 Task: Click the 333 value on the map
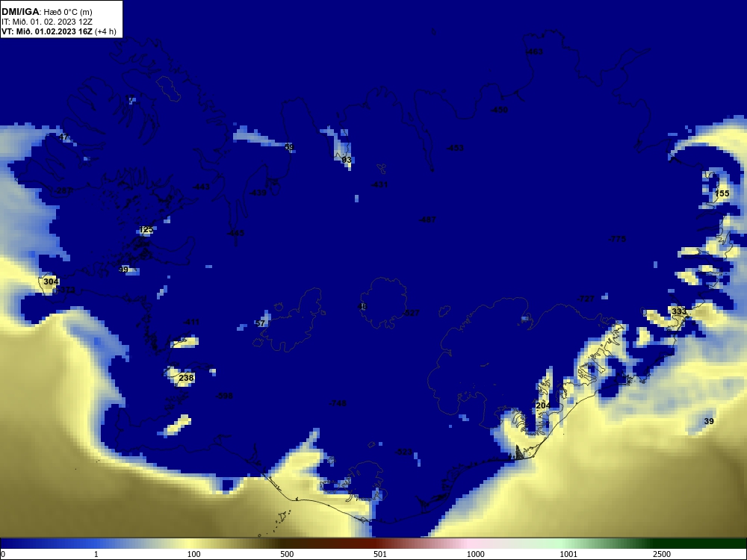click(x=679, y=311)
